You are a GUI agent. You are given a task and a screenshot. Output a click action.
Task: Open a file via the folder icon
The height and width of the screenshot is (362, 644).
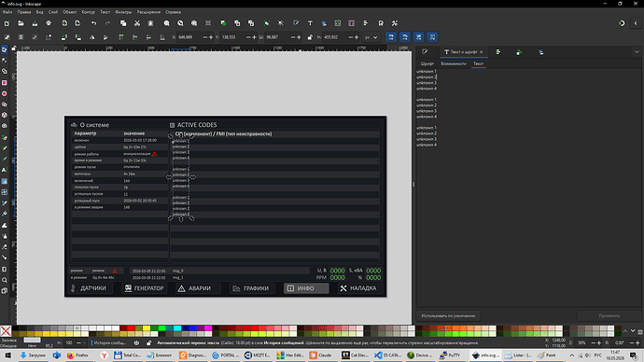pos(21,23)
